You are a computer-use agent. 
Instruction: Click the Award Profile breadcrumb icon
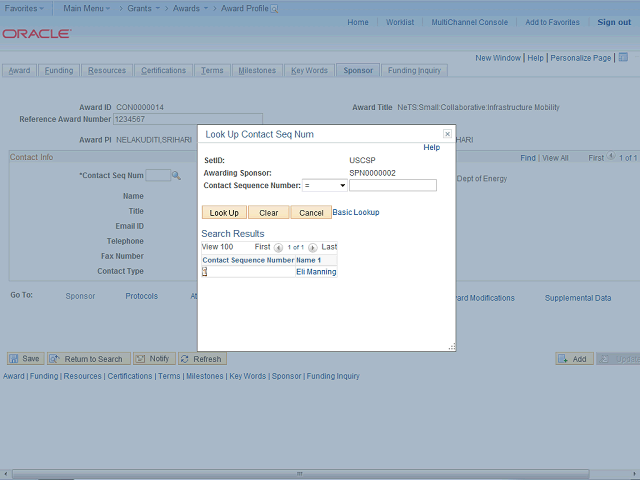[277, 8]
